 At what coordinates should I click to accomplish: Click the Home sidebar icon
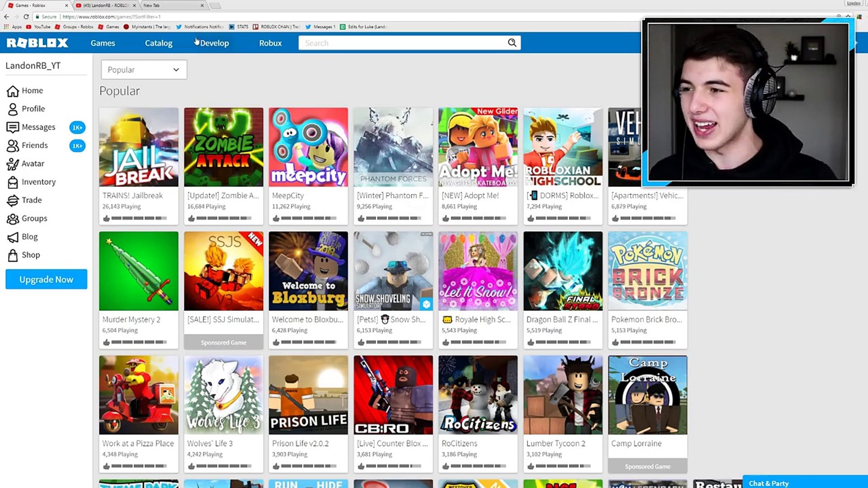click(13, 91)
